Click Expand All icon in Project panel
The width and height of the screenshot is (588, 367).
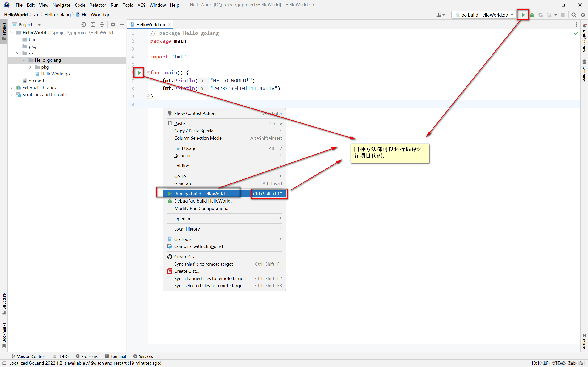[x=93, y=25]
